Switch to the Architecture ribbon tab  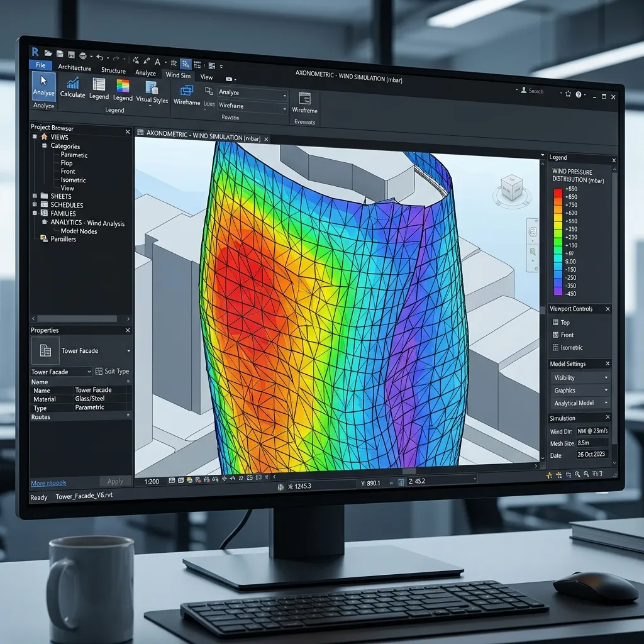(74, 68)
